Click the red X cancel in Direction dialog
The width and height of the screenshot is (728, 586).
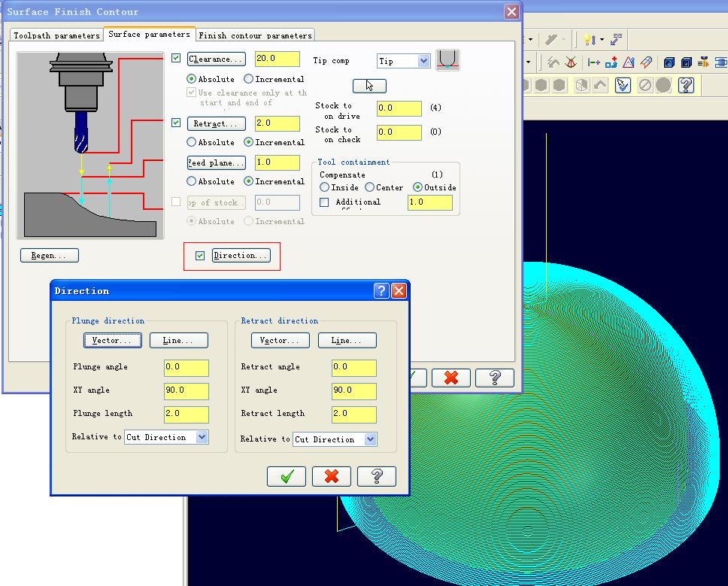pos(332,476)
